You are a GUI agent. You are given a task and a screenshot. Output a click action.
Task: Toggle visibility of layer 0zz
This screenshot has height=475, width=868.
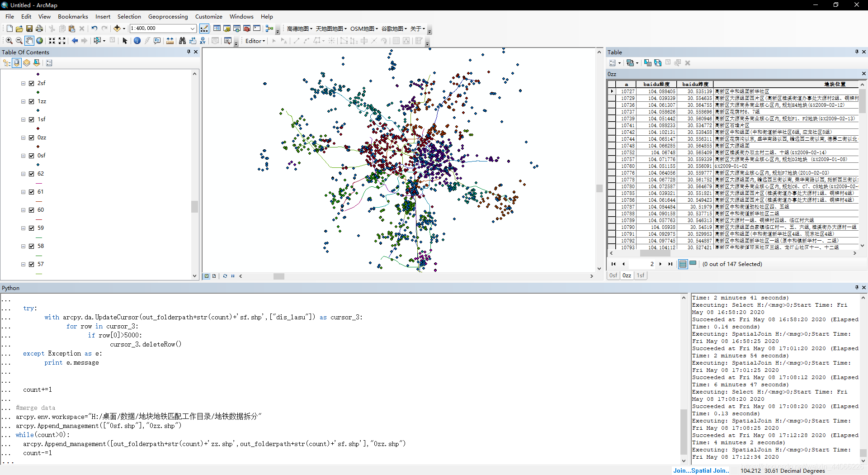[x=32, y=138]
